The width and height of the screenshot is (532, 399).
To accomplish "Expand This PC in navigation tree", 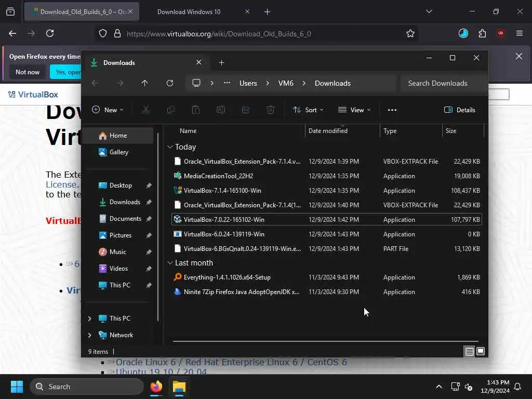I will click(x=89, y=318).
